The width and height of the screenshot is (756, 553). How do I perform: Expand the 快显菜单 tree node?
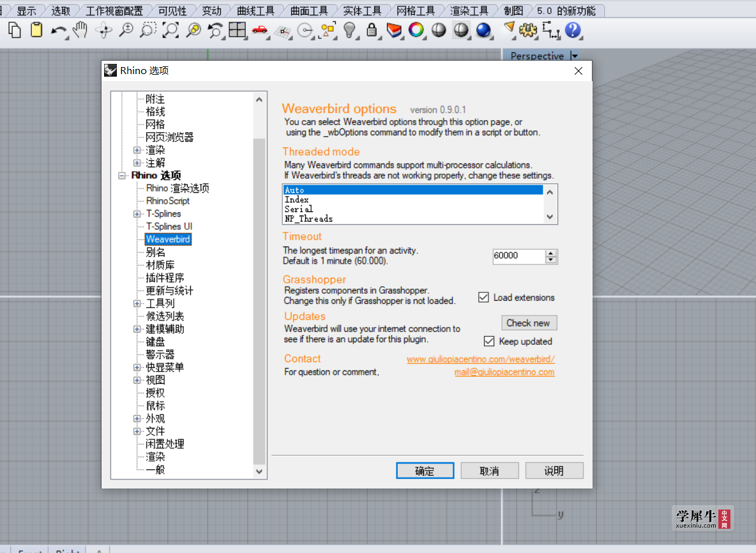pyautogui.click(x=137, y=367)
